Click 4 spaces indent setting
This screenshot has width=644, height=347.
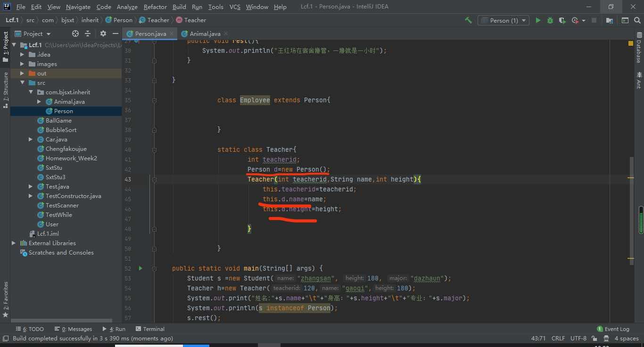(x=627, y=338)
